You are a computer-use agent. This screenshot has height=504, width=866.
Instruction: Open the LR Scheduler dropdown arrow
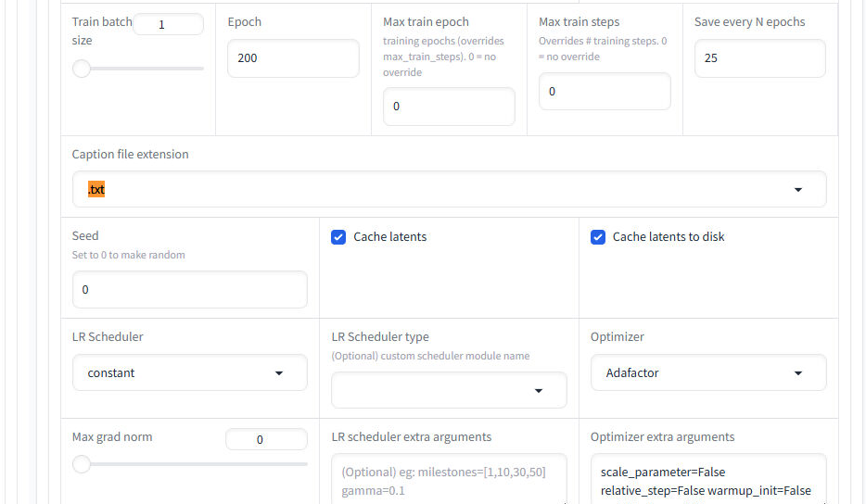pos(279,373)
